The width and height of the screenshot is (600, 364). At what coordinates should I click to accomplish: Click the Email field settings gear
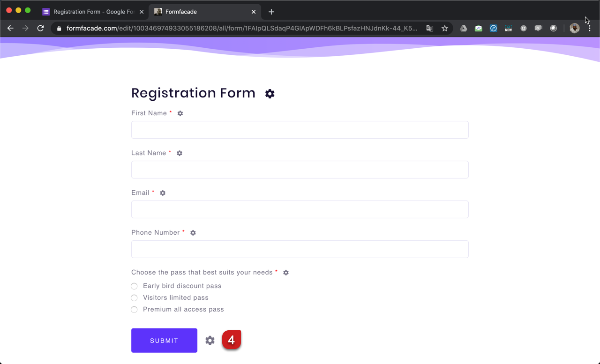[x=163, y=193]
